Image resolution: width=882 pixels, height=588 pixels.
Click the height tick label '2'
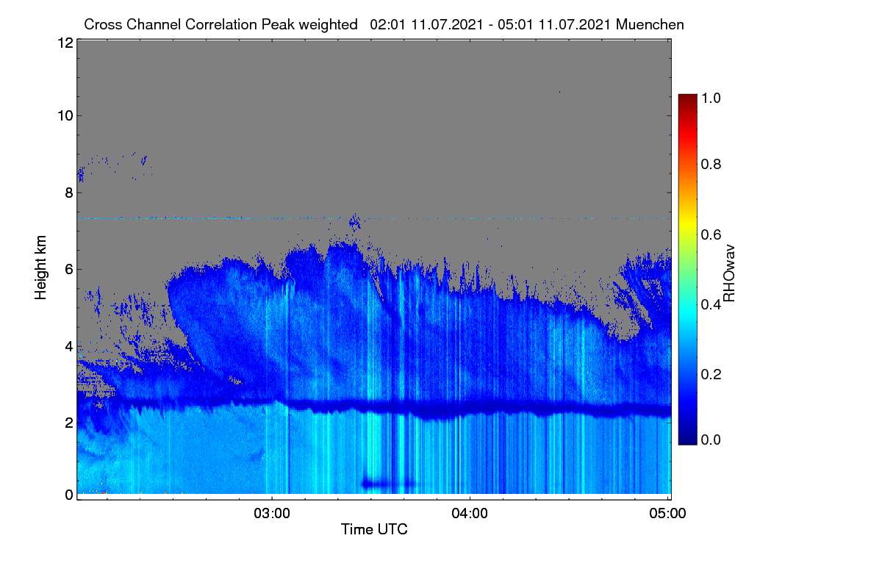68,422
